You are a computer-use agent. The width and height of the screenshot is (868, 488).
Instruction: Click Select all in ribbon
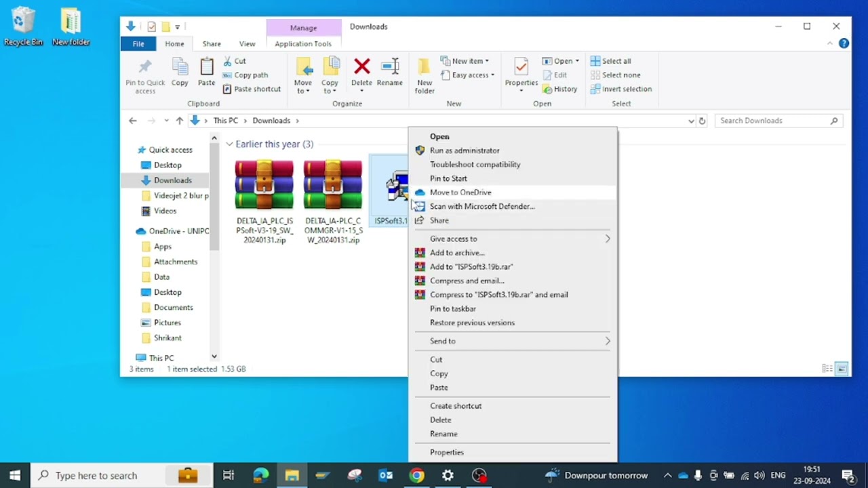click(x=610, y=61)
